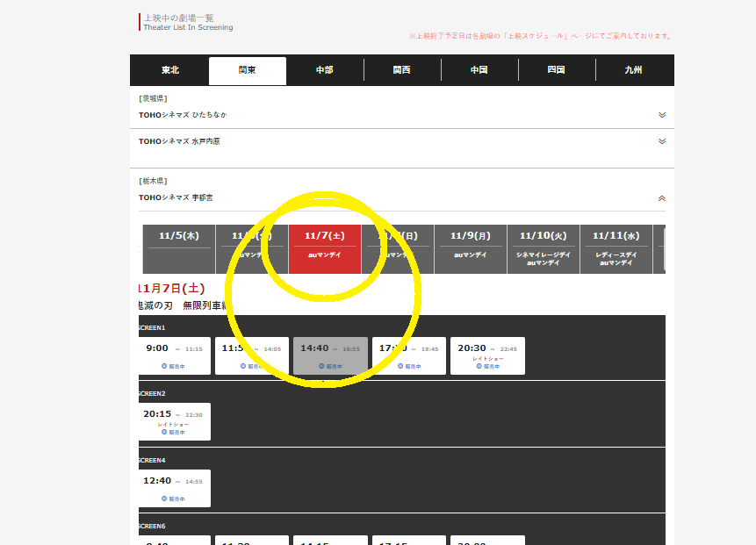Switch to the 東北 region tab
This screenshot has height=545, width=756.
click(169, 70)
